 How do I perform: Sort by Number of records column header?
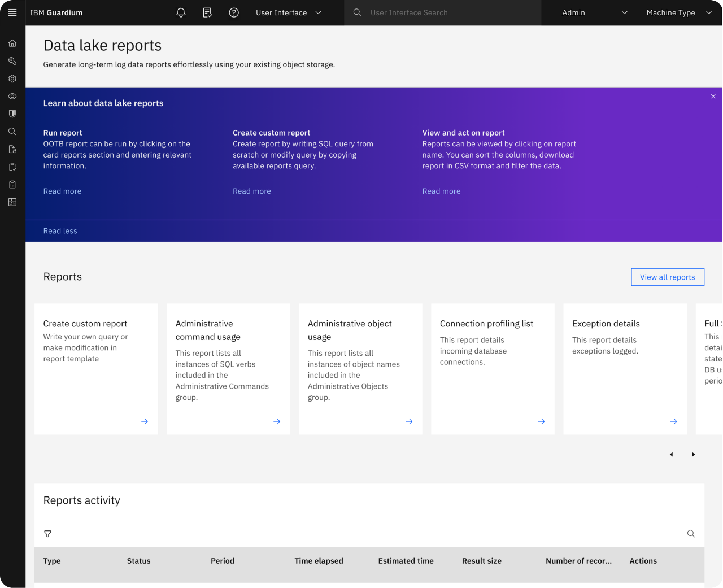pyautogui.click(x=578, y=561)
